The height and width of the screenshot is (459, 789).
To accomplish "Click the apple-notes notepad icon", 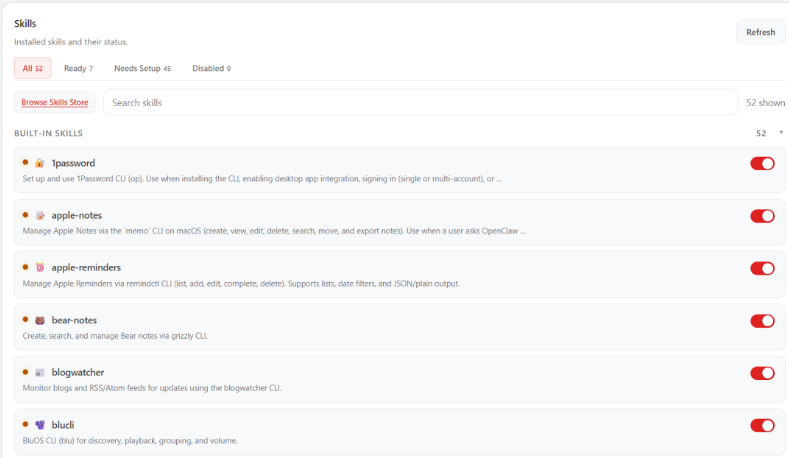I will 40,215.
